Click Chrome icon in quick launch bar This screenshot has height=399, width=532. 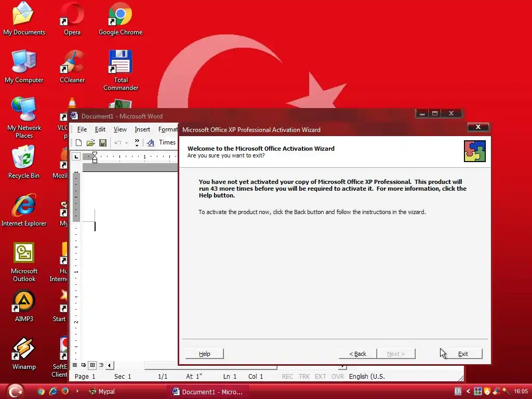pyautogui.click(x=41, y=392)
